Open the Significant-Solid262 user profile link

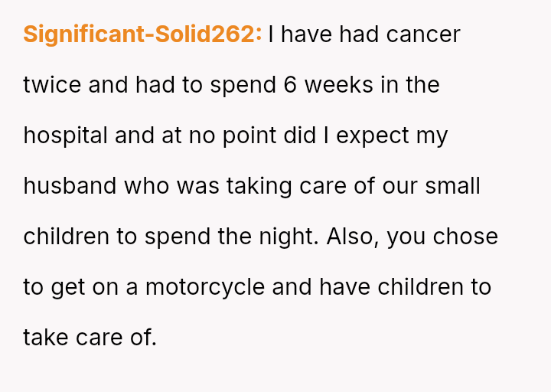(x=142, y=34)
